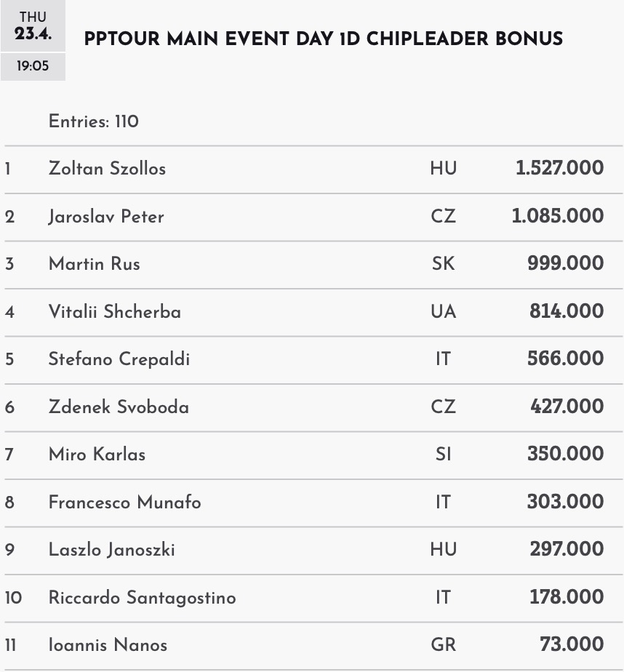Click on Vitalii Shcherba's name

(x=114, y=312)
